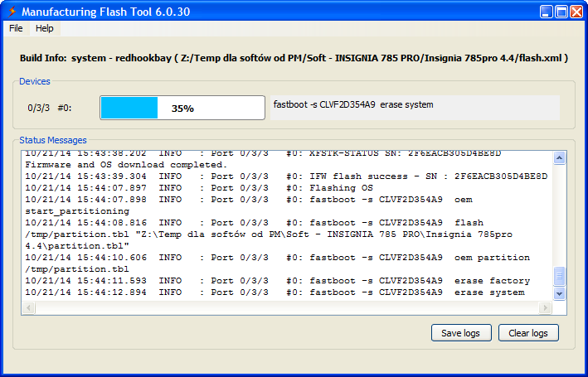Open the File menu
The height and width of the screenshot is (377, 588).
16,28
